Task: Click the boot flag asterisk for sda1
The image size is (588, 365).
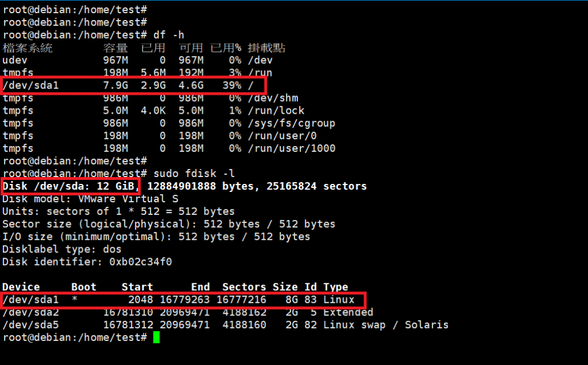Action: tap(75, 299)
